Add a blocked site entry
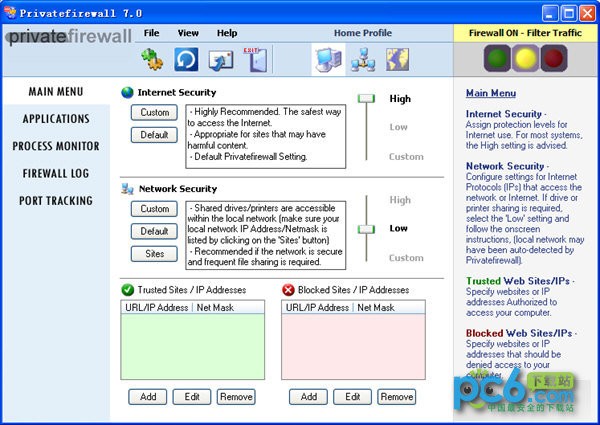600x425 pixels. (308, 397)
